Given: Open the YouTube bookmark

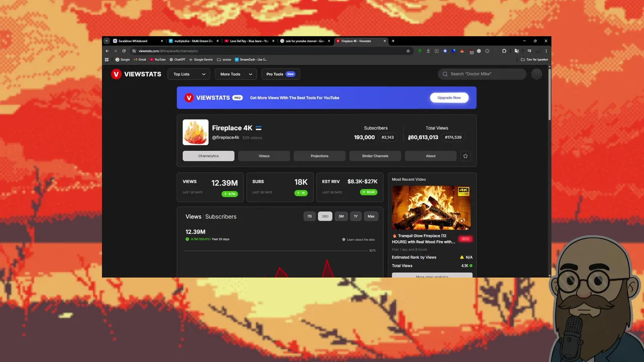Looking at the screenshot, I should coord(157,59).
